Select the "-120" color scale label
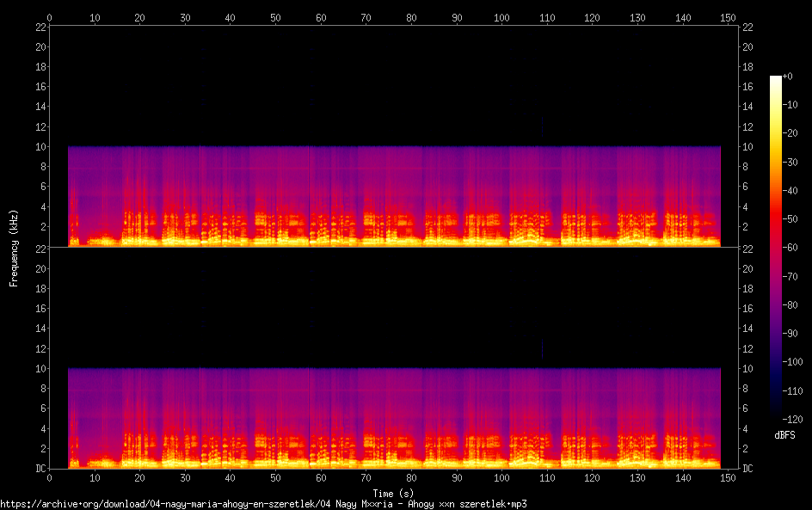Image resolution: width=812 pixels, height=510 pixels. pos(792,420)
